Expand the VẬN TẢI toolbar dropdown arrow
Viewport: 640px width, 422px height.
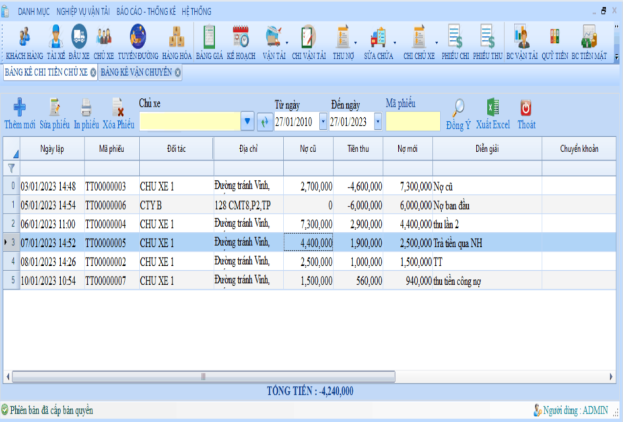[x=287, y=43]
